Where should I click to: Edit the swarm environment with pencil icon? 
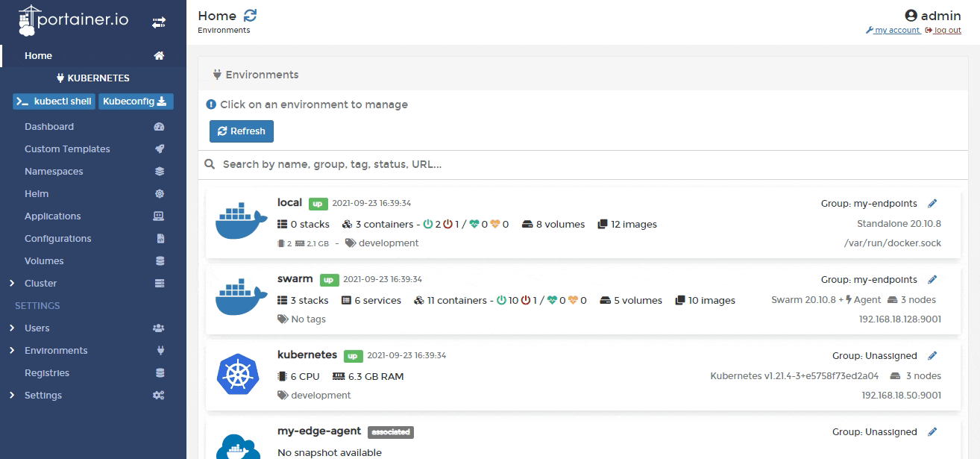pos(932,280)
